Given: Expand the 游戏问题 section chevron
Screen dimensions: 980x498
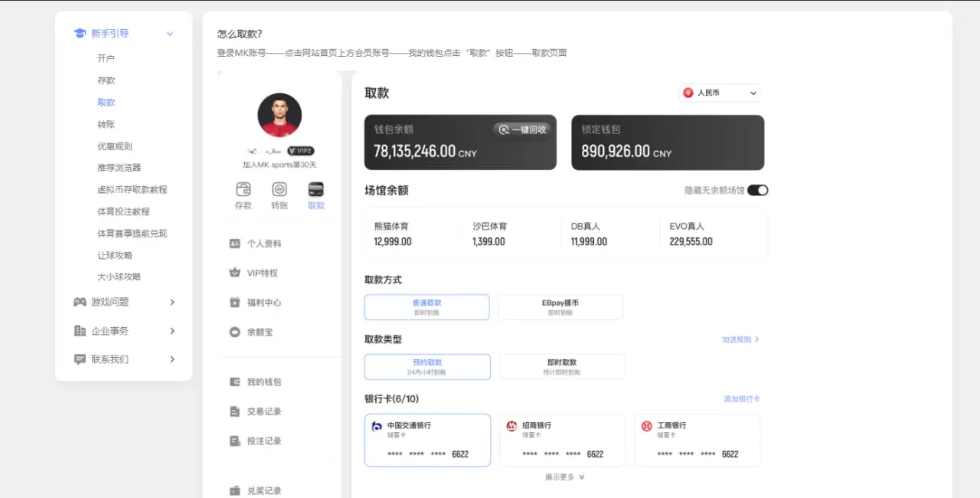Looking at the screenshot, I should (x=172, y=303).
